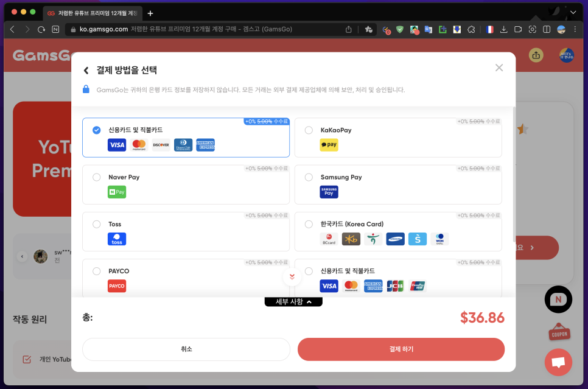Click the blue lock security icon
This screenshot has width=588, height=389.
[86, 89]
